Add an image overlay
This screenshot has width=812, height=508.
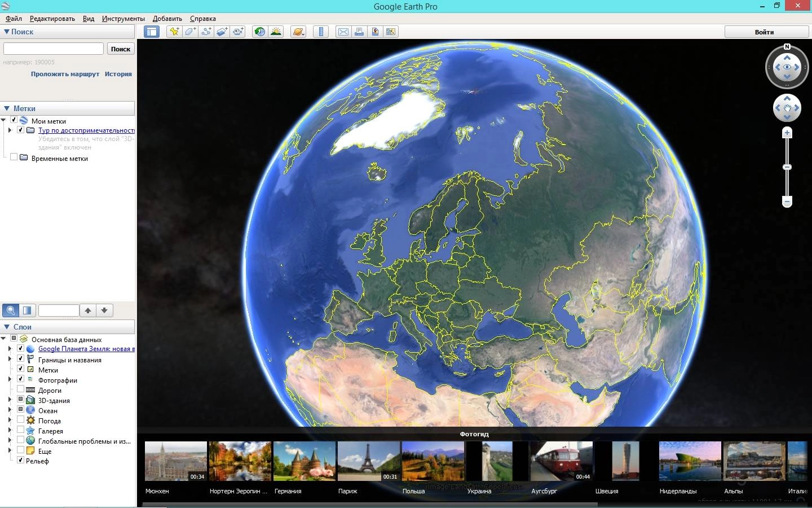click(x=222, y=32)
